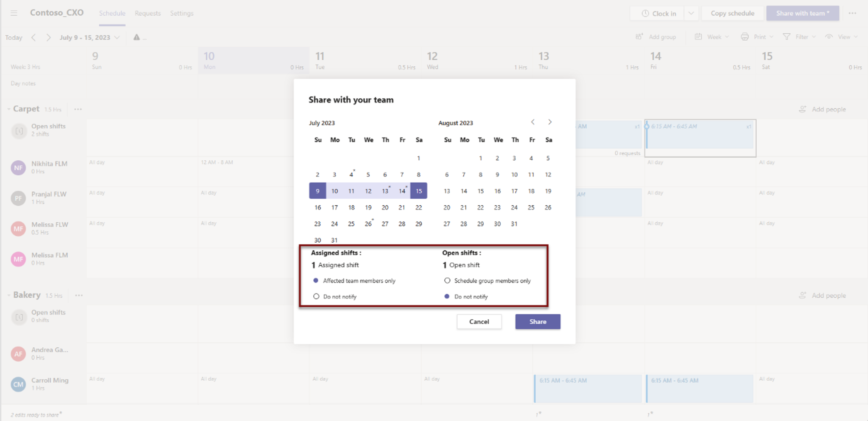Open more options for the Carpet group

point(78,109)
